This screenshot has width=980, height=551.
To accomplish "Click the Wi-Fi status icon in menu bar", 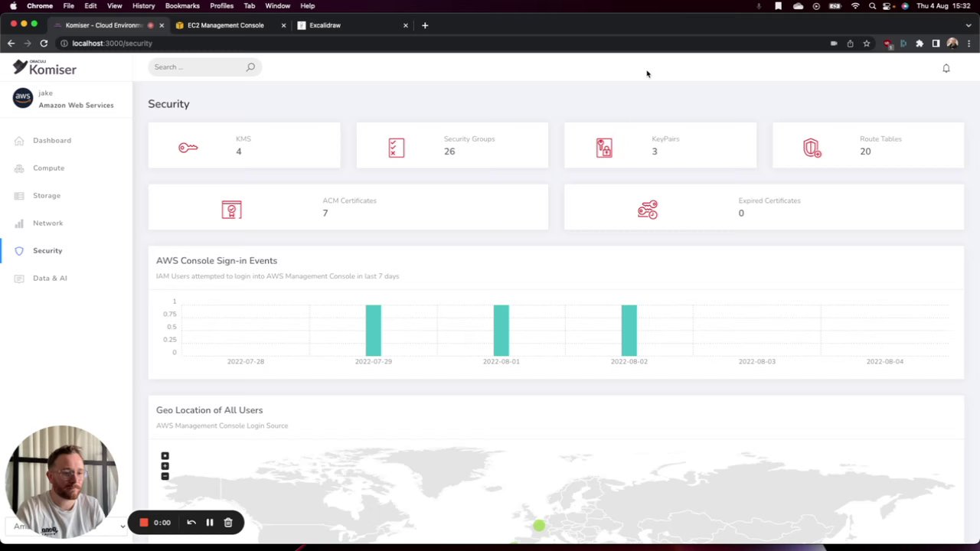I will click(855, 5).
